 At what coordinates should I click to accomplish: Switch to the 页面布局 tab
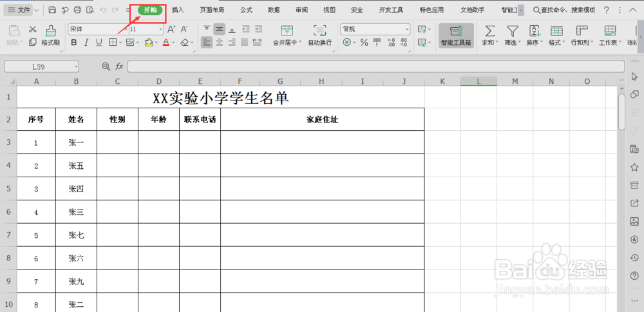pos(212,10)
